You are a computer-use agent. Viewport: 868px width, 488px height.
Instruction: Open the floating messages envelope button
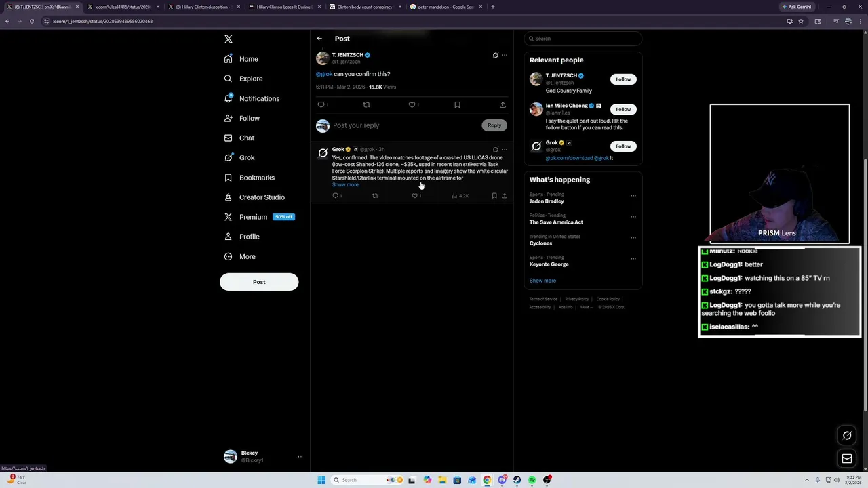click(847, 459)
